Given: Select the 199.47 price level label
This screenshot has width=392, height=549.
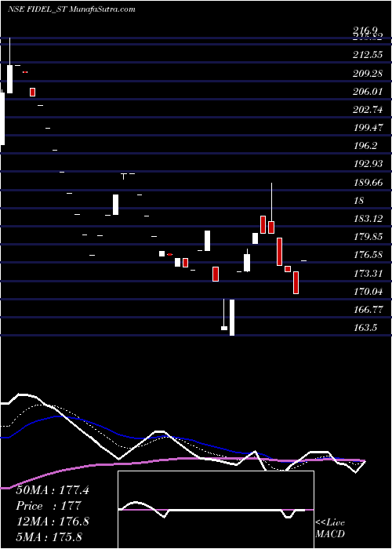Looking at the screenshot, I should coord(368,127).
